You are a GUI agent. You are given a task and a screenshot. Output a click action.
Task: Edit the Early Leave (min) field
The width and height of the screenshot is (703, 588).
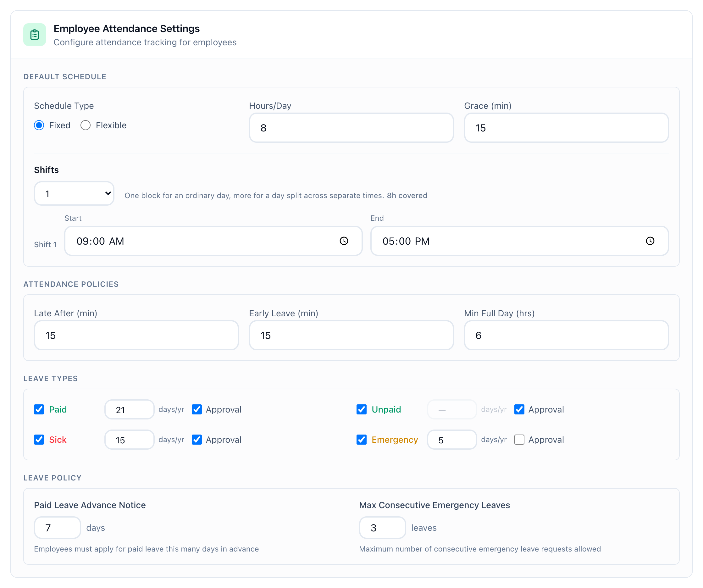coord(351,336)
